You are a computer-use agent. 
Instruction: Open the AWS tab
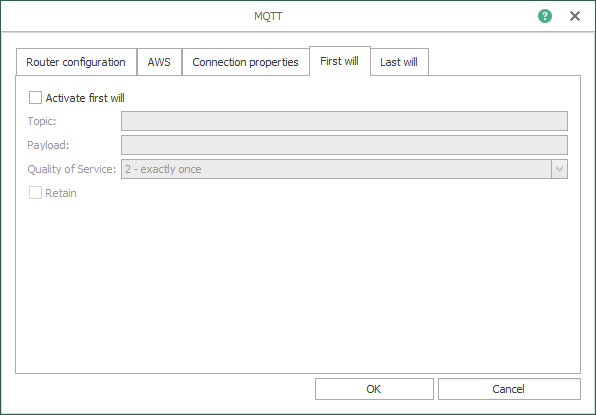pos(159,62)
